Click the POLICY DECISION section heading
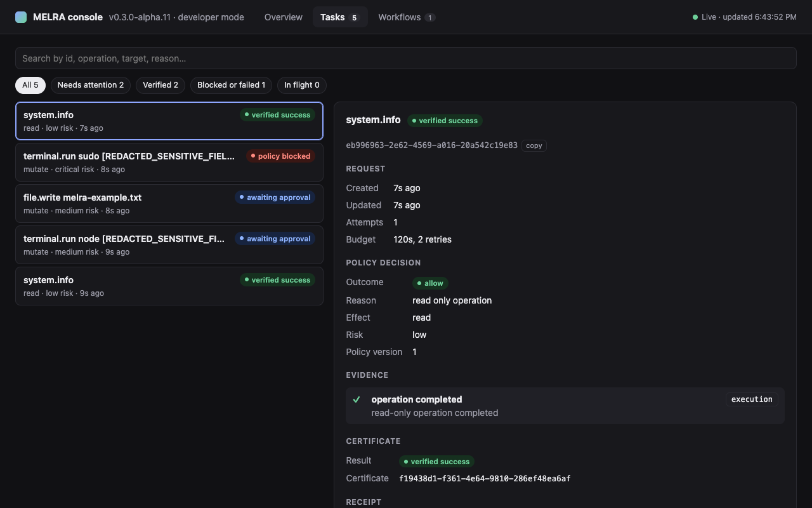The width and height of the screenshot is (812, 508). [383, 263]
